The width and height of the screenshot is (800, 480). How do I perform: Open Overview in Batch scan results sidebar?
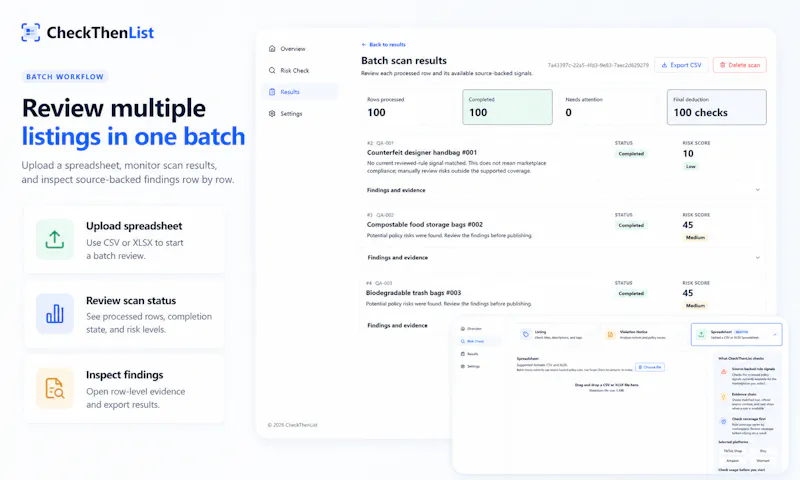[x=301, y=48]
